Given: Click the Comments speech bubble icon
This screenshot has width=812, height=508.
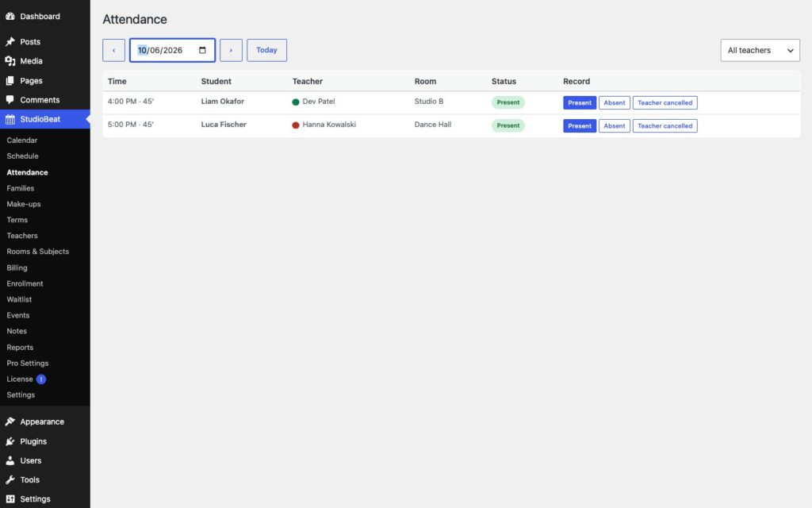Looking at the screenshot, I should 10,99.
